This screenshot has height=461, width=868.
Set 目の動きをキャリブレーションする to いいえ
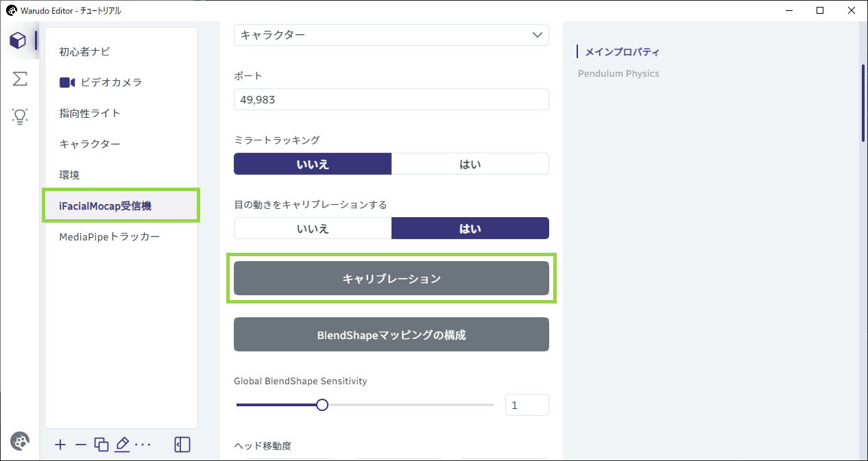[x=313, y=229]
